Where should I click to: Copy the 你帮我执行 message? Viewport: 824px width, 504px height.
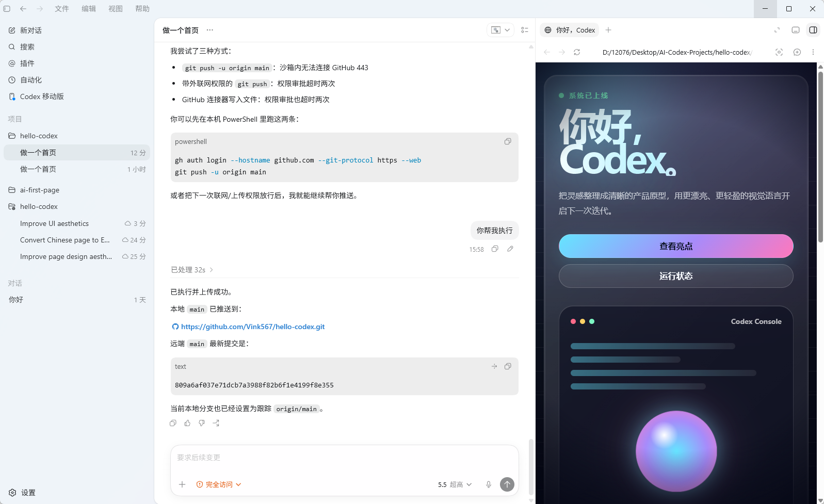(495, 249)
